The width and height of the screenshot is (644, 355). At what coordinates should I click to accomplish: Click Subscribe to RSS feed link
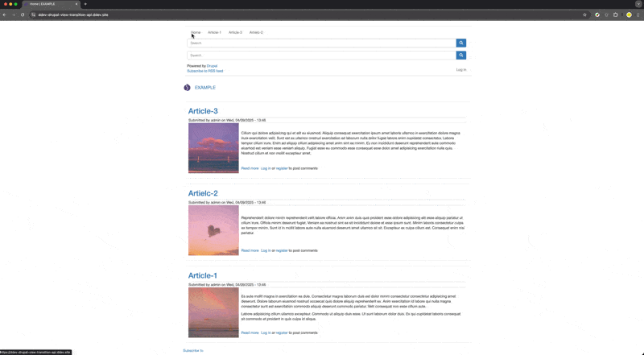click(x=204, y=71)
